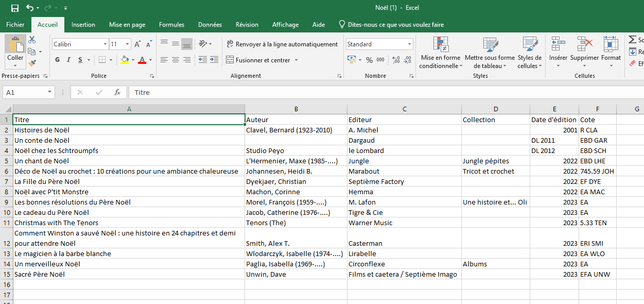Click Insérer cells button
The height and width of the screenshot is (304, 644).
558,53
